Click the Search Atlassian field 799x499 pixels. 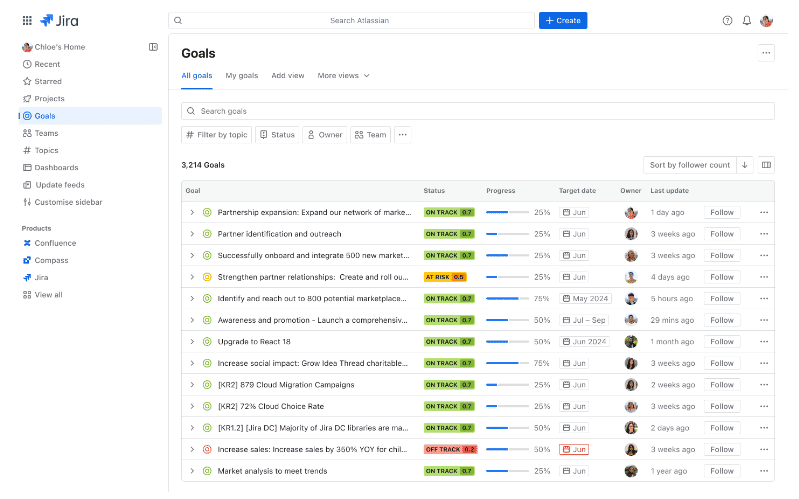pyautogui.click(x=352, y=20)
